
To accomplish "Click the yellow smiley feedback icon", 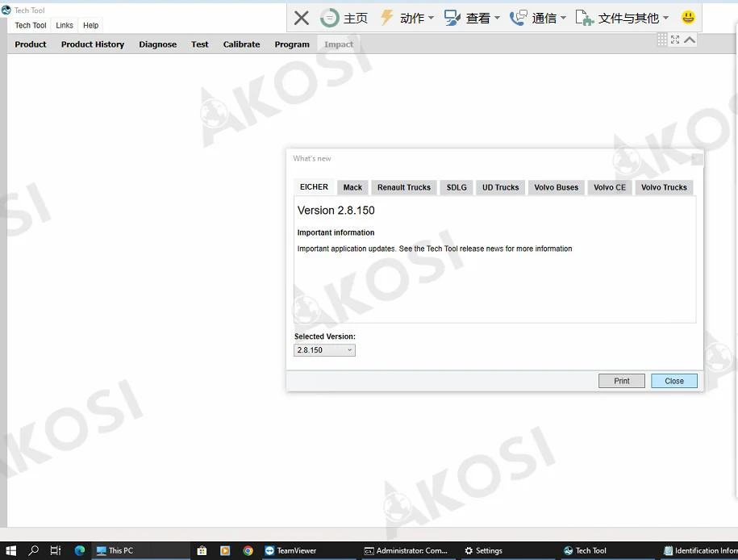I will coord(688,18).
